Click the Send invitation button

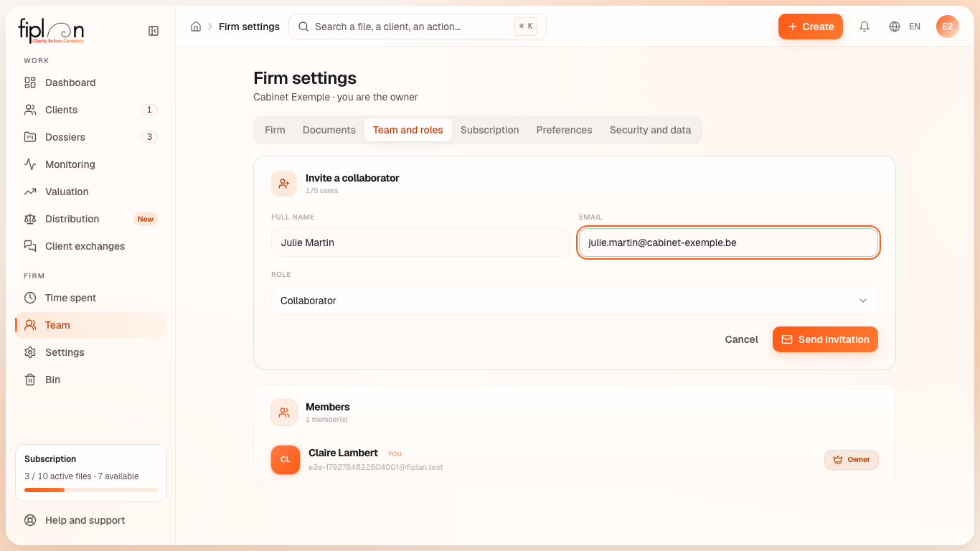pos(825,339)
